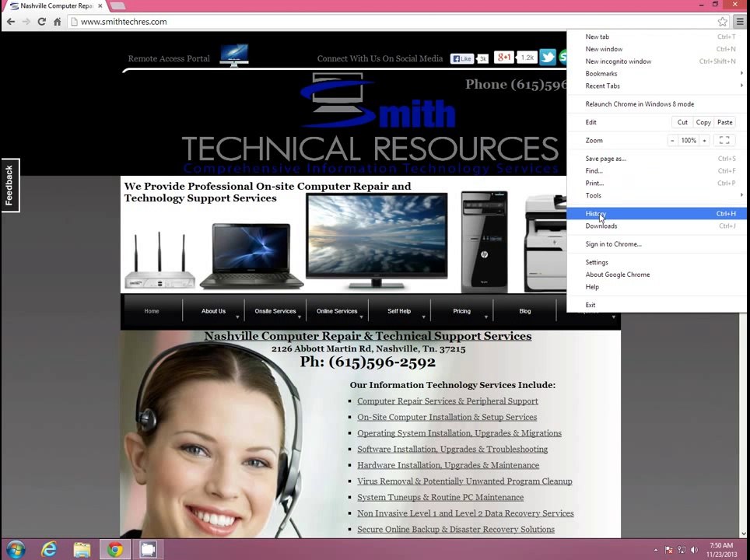Toggle the fullscreen button in Zoom row
750x560 pixels.
pos(724,141)
